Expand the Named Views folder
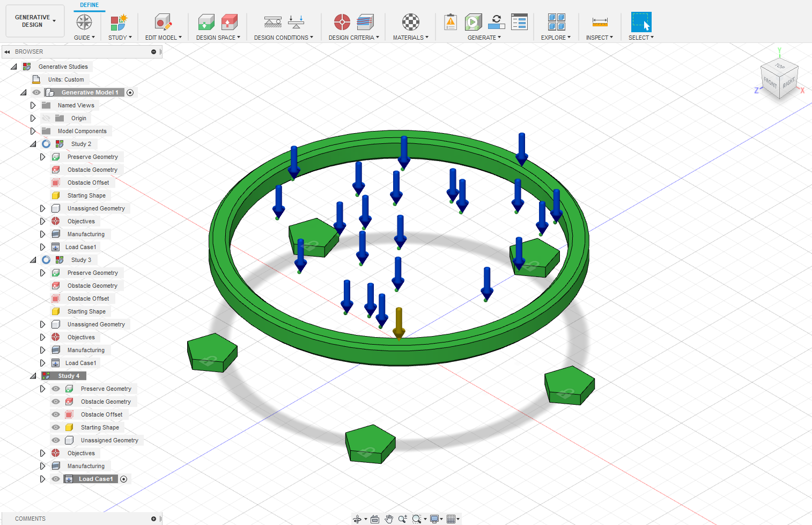The width and height of the screenshot is (812, 525). pos(33,105)
